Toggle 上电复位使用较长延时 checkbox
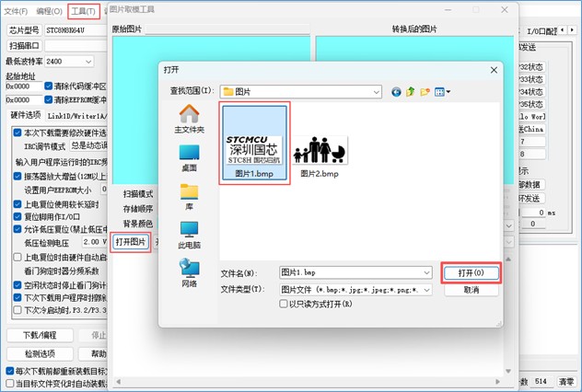The height and width of the screenshot is (392, 582). click(17, 204)
